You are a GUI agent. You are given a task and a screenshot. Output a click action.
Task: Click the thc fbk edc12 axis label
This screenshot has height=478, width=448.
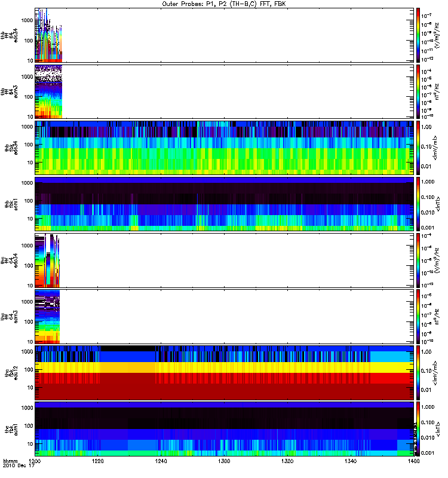(11, 372)
